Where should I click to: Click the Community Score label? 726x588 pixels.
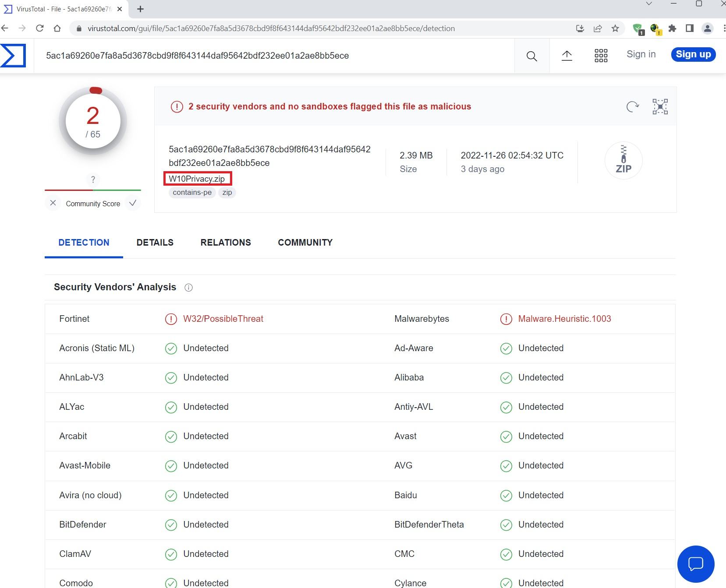tap(93, 204)
